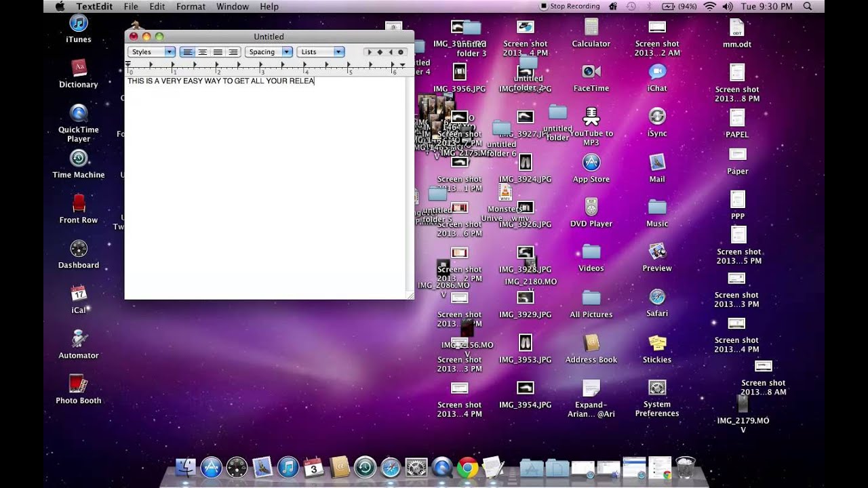Select the Dictionary desktop icon

(79, 74)
